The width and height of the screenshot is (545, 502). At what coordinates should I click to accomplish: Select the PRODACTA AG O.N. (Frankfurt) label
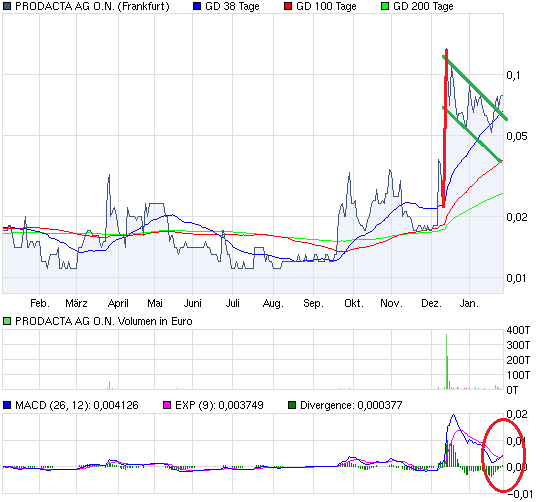92,7
